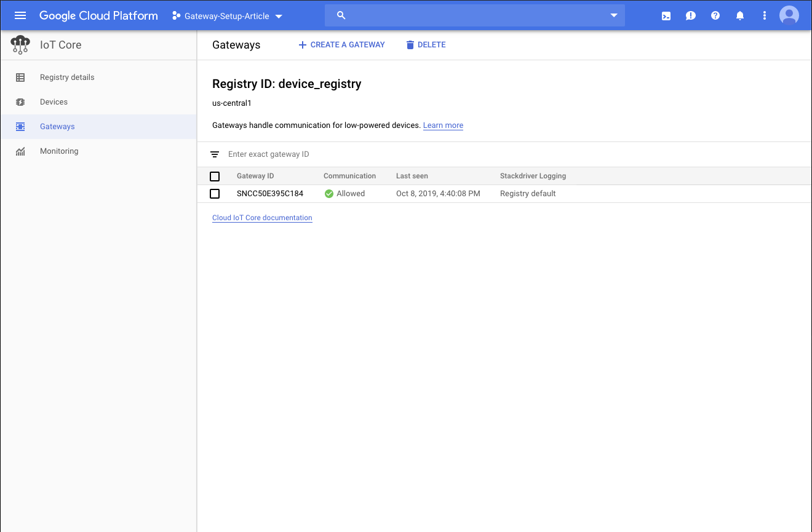Click CREATE A GATEWAY
The height and width of the screenshot is (532, 812).
[341, 44]
